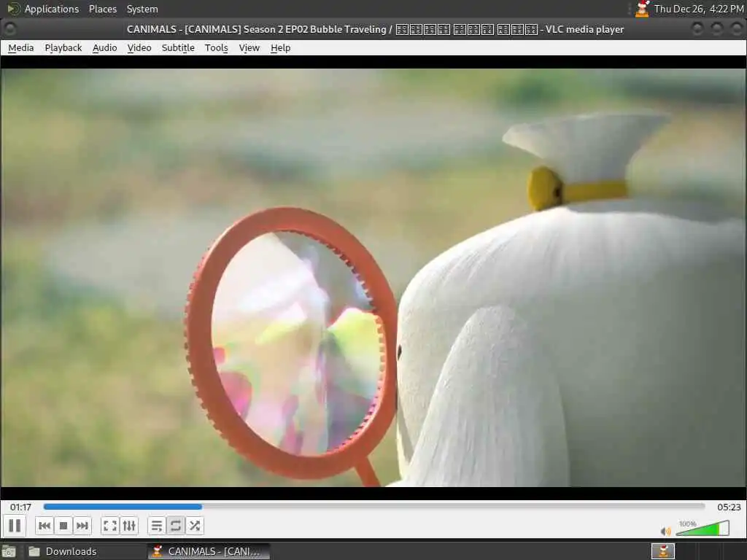Jump to the previous media track
Screen dimensions: 747x560
44,526
